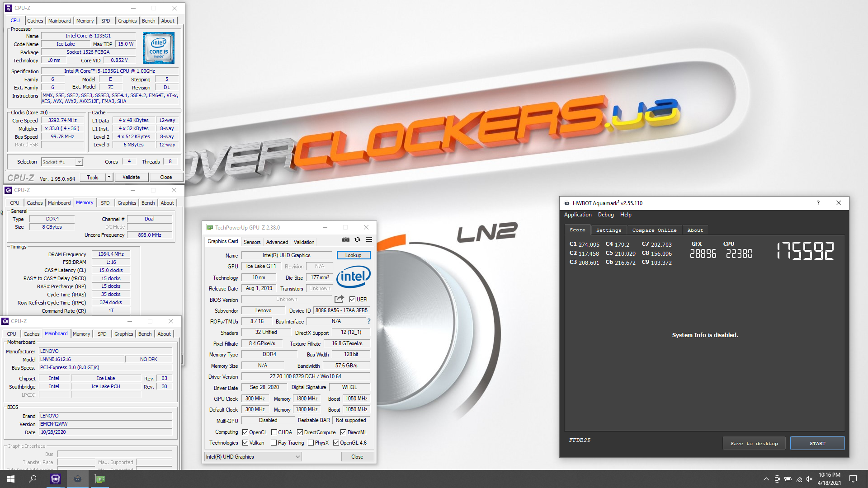Click the Tools button in CPU-Z

pos(93,177)
